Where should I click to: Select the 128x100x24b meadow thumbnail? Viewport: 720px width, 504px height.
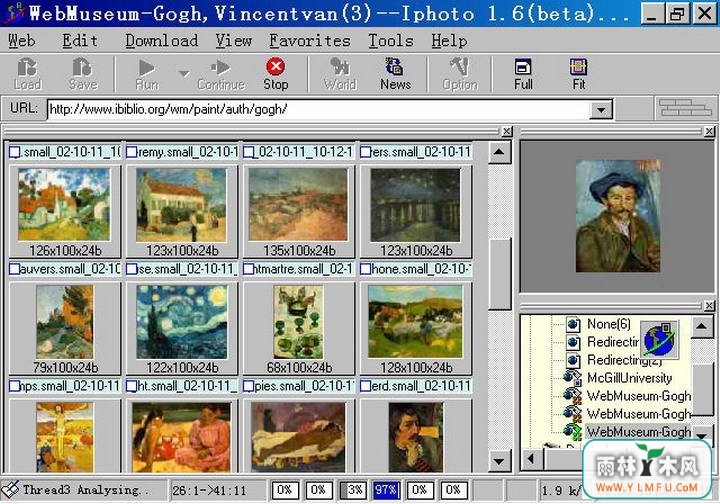(x=416, y=322)
